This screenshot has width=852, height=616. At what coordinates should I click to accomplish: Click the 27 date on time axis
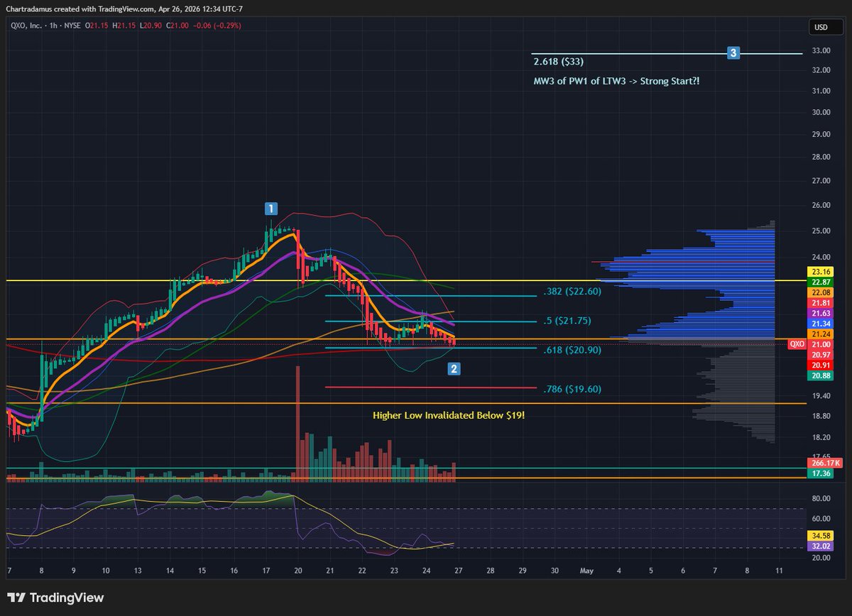(459, 570)
